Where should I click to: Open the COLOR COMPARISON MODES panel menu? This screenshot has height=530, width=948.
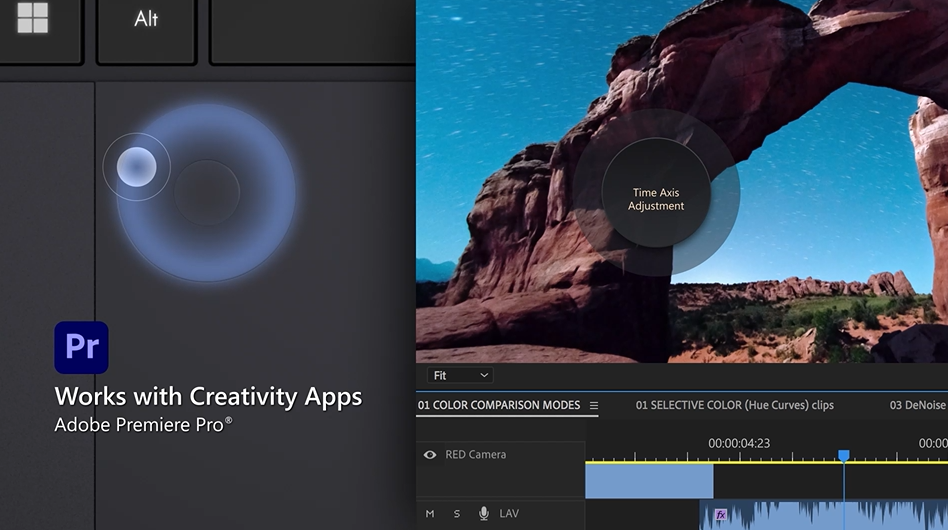[x=594, y=406]
